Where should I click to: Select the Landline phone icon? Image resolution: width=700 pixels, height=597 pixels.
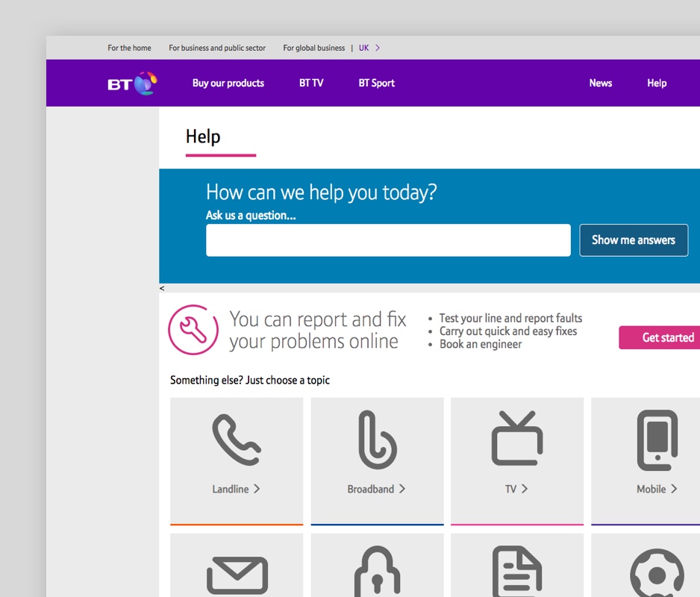(x=236, y=440)
